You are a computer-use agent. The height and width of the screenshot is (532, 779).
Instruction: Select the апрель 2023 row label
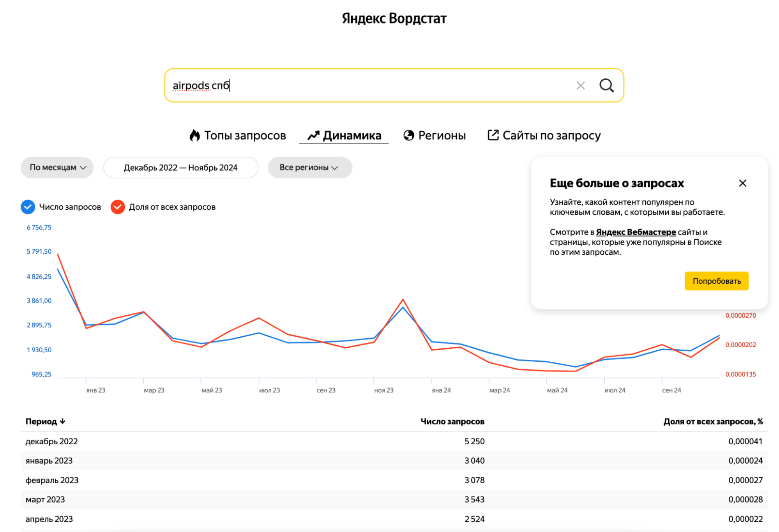point(49,519)
